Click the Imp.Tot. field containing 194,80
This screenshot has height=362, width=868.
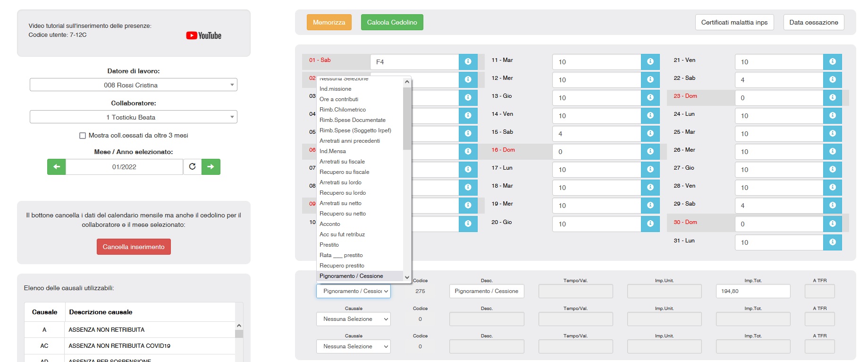[752, 291]
